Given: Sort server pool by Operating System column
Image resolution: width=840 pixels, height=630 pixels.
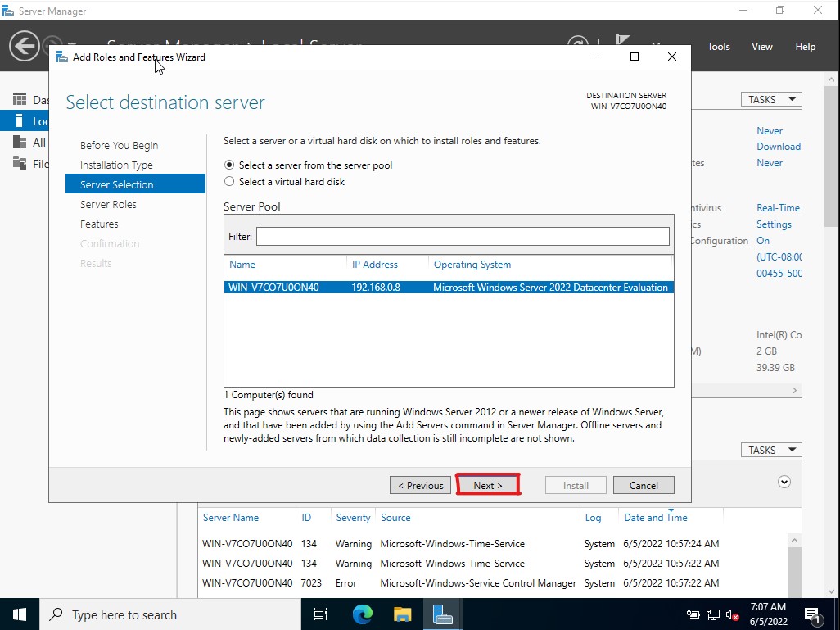Looking at the screenshot, I should [x=472, y=265].
